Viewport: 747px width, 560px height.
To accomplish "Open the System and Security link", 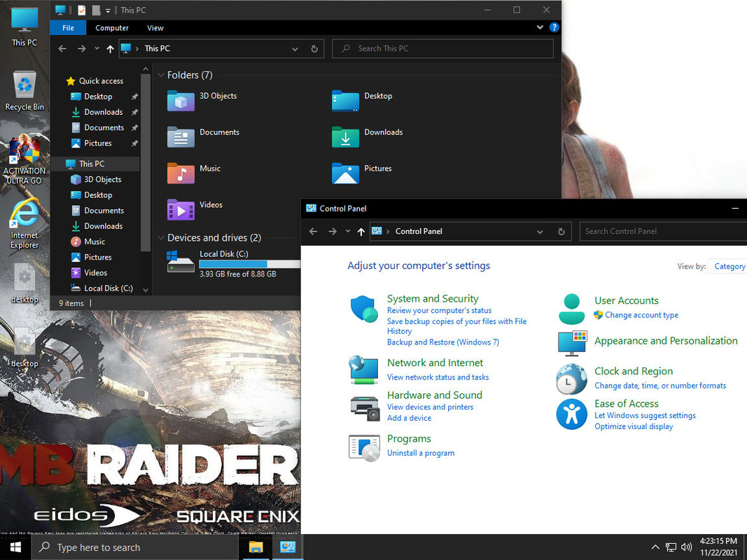I will [x=433, y=299].
